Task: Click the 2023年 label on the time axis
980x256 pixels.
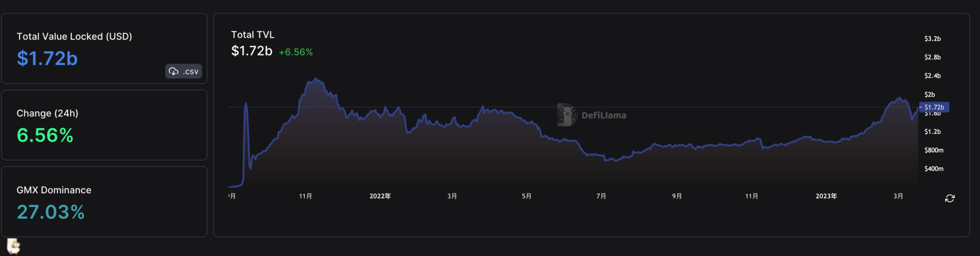Action: (x=826, y=196)
